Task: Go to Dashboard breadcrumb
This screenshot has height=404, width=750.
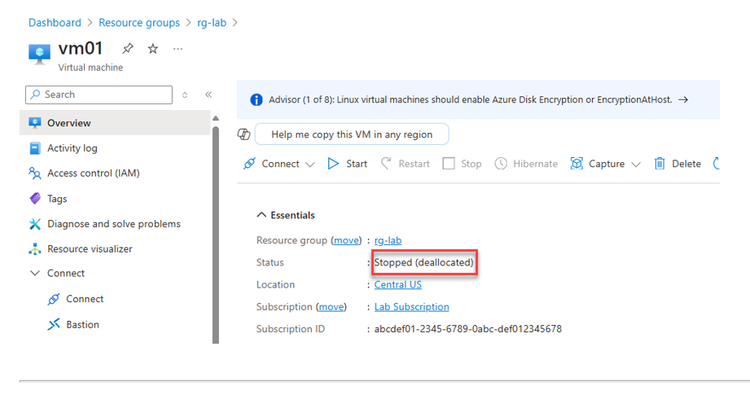Action: click(x=55, y=22)
